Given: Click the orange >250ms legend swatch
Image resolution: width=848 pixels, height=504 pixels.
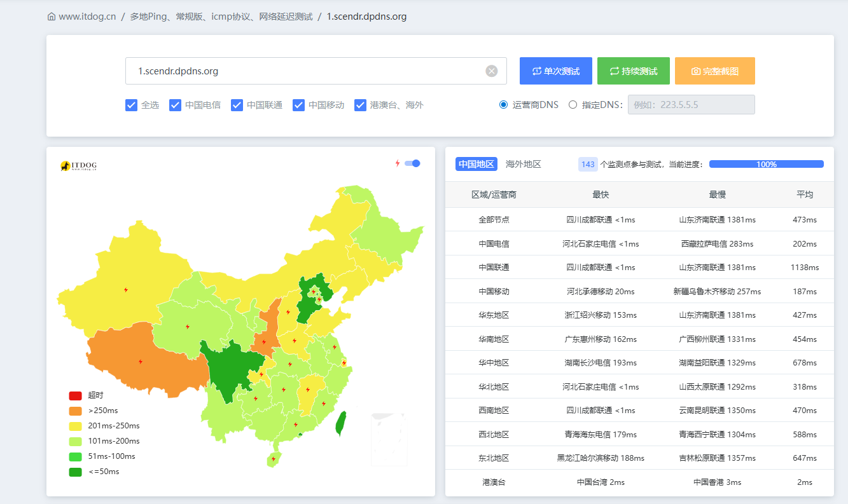Looking at the screenshot, I should [x=76, y=411].
